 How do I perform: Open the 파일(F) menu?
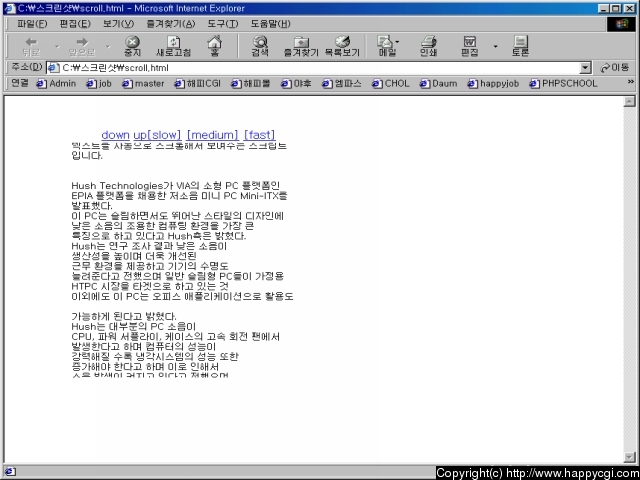click(x=32, y=24)
